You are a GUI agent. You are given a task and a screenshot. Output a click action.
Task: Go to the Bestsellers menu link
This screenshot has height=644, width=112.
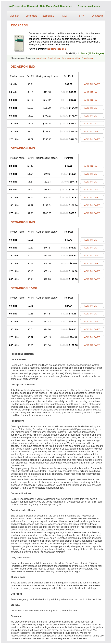31,16
